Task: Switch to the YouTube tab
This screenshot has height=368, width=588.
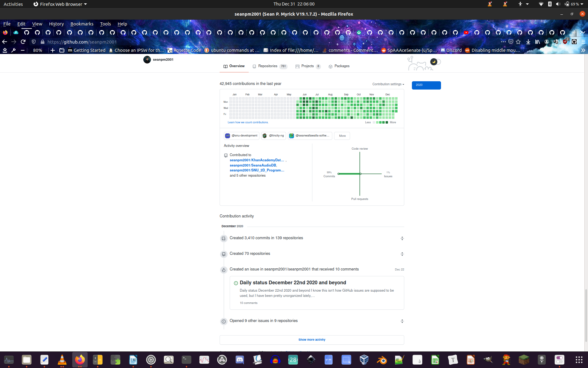Action: click(466, 32)
